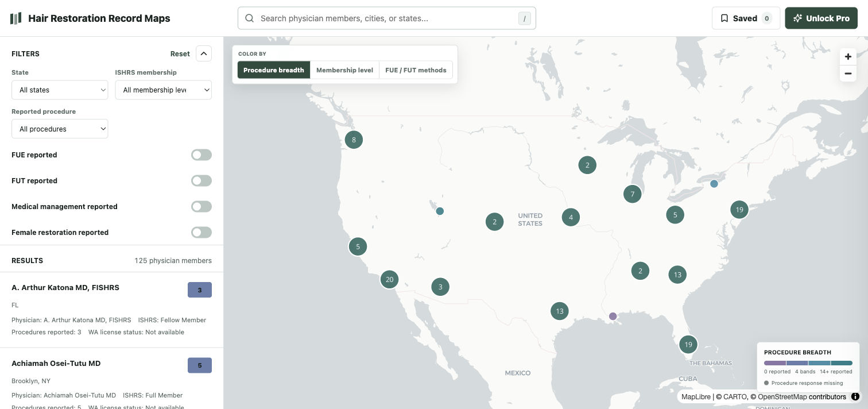
Task: Open A. Arthur Katona MD, FISHRS result
Action: (111, 310)
